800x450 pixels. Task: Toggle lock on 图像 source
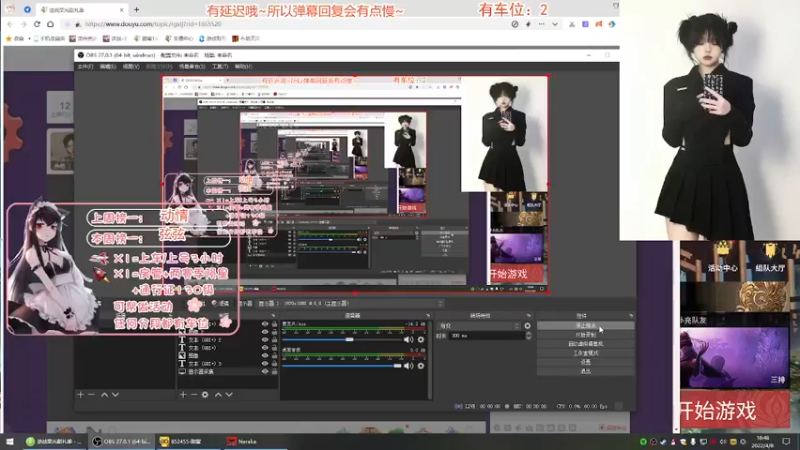274,356
